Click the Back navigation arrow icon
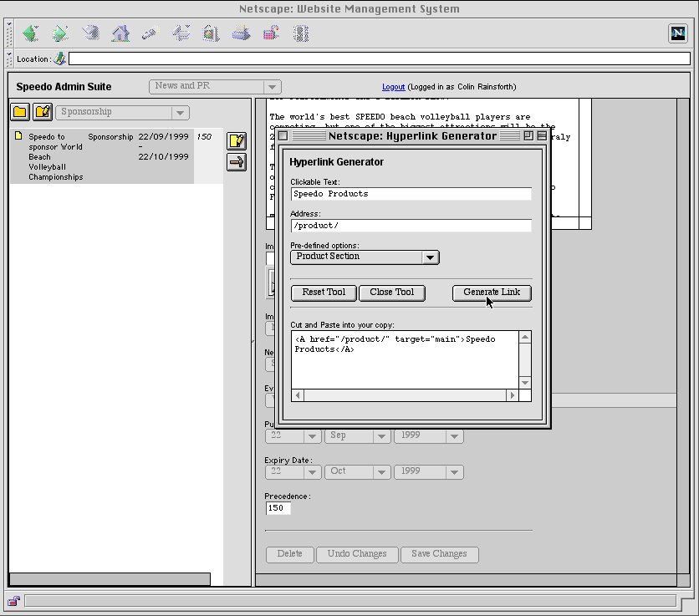 pos(30,33)
